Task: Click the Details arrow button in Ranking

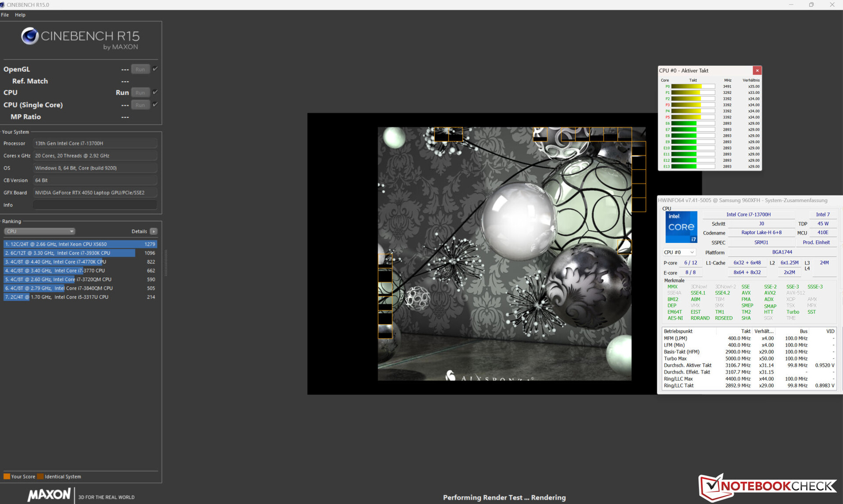Action: pos(153,231)
